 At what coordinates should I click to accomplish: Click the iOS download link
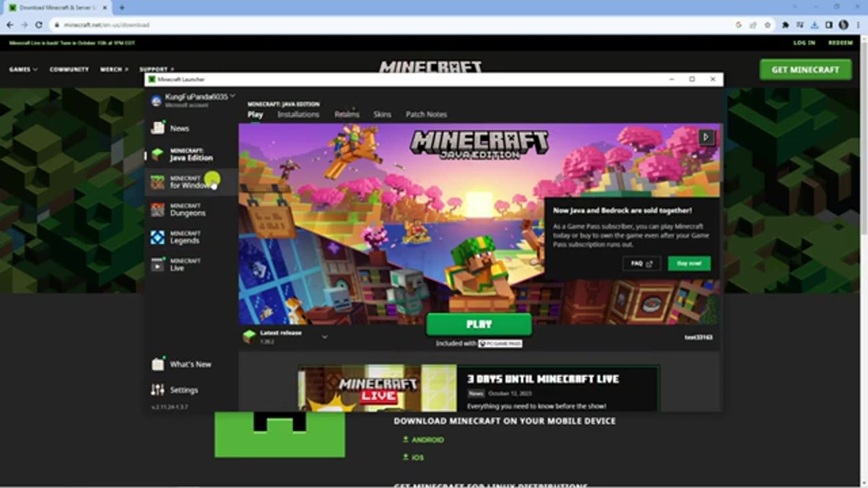click(x=413, y=457)
